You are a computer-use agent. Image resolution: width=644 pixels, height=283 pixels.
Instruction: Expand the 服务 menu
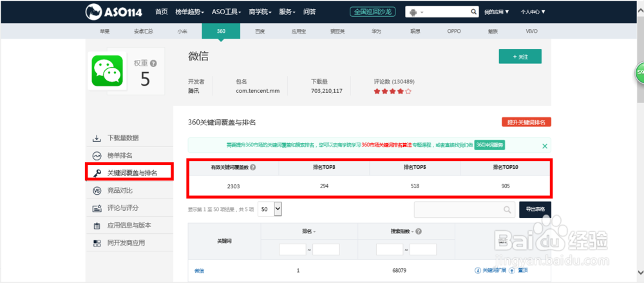(x=287, y=12)
